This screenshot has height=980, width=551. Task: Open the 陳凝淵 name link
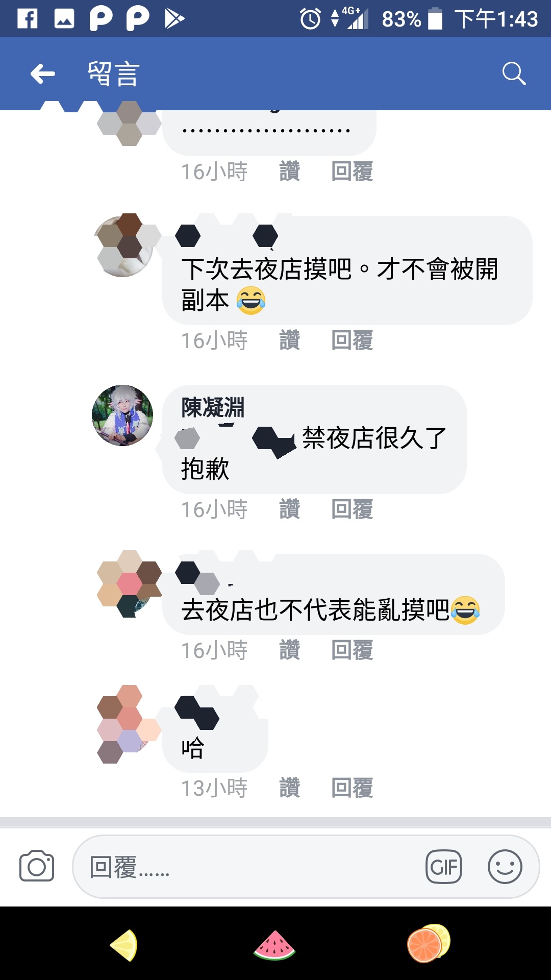(x=213, y=407)
